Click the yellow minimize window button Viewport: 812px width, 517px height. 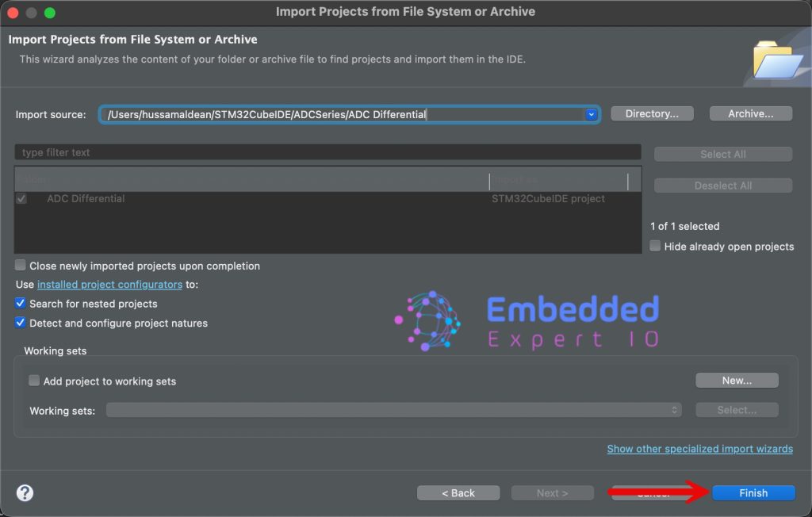tap(33, 13)
